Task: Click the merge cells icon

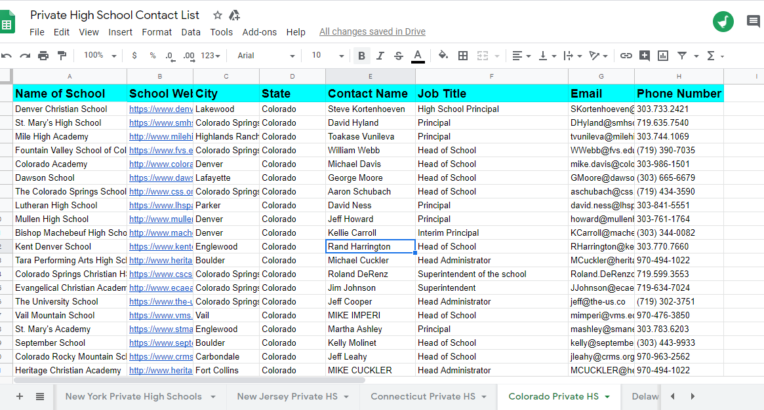Action: [x=482, y=56]
